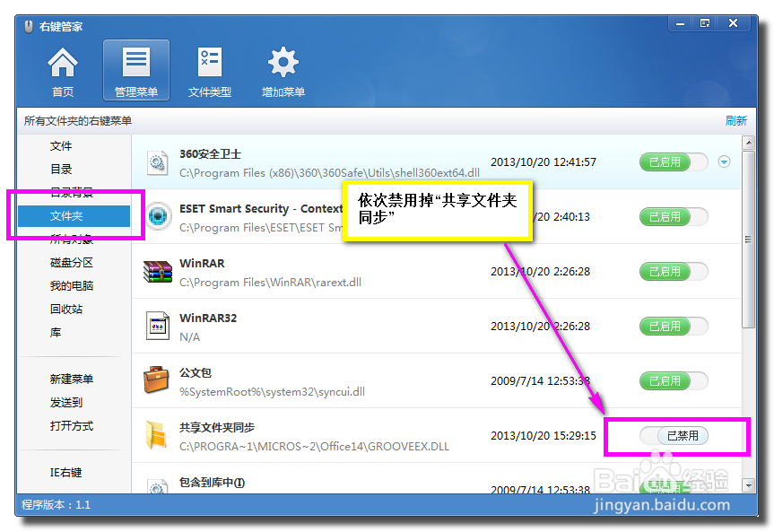Click the 刷新 refresh link
774x532 pixels.
[x=736, y=120]
